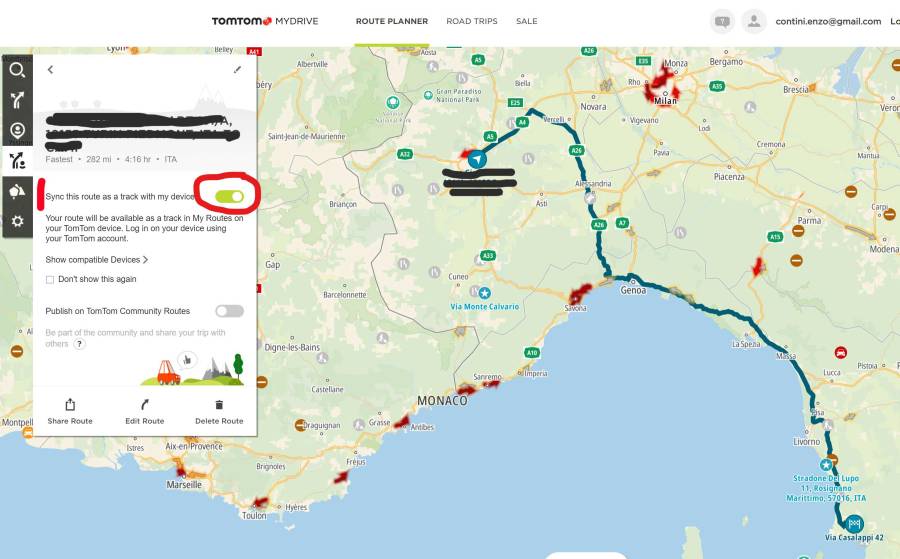Click the Via Monte Calvario map marker
This screenshot has height=559, width=900.
click(x=485, y=293)
